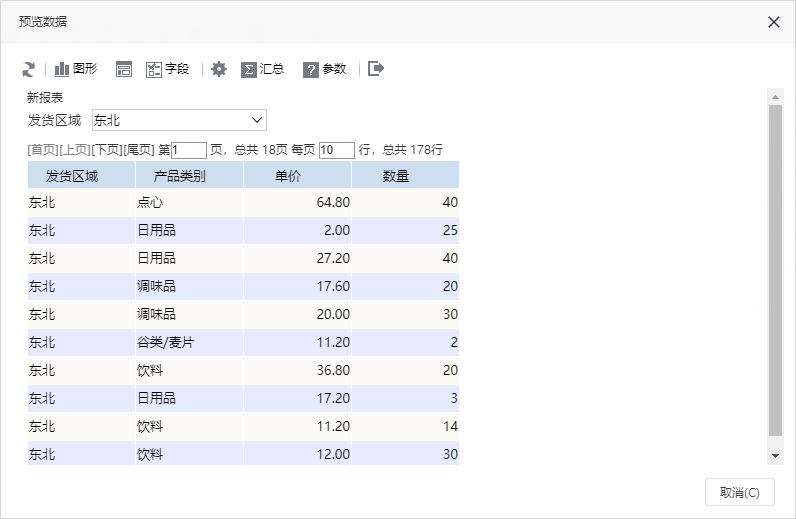Click the refresh data icon
The image size is (796, 519).
tap(29, 69)
